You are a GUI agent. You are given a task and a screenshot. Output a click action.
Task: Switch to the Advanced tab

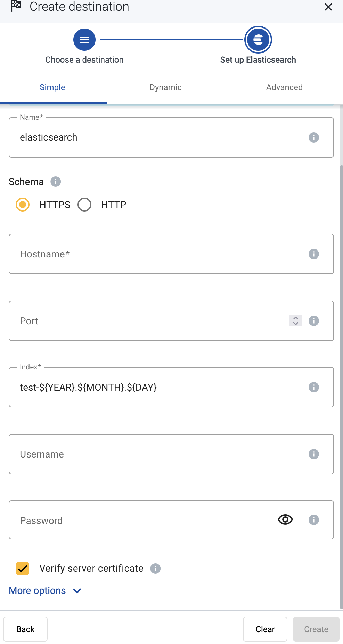284,87
